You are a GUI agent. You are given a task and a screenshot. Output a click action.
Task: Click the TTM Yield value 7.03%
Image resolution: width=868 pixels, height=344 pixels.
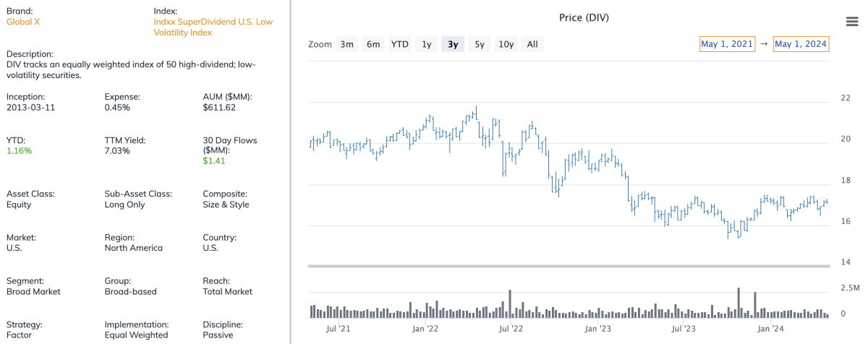tap(117, 150)
